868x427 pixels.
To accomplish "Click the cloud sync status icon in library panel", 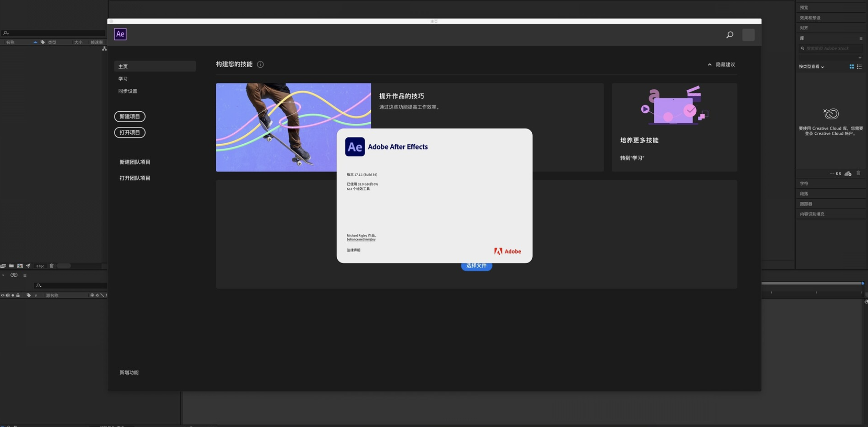I will coord(848,173).
